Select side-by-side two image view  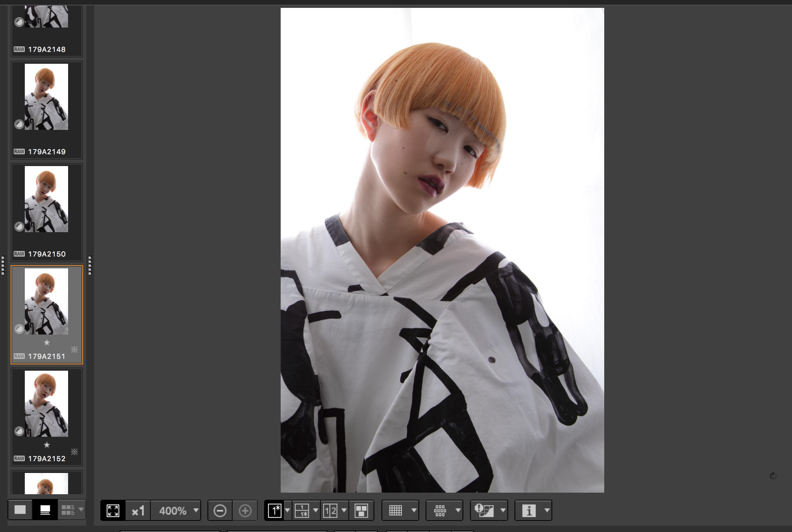coord(330,511)
